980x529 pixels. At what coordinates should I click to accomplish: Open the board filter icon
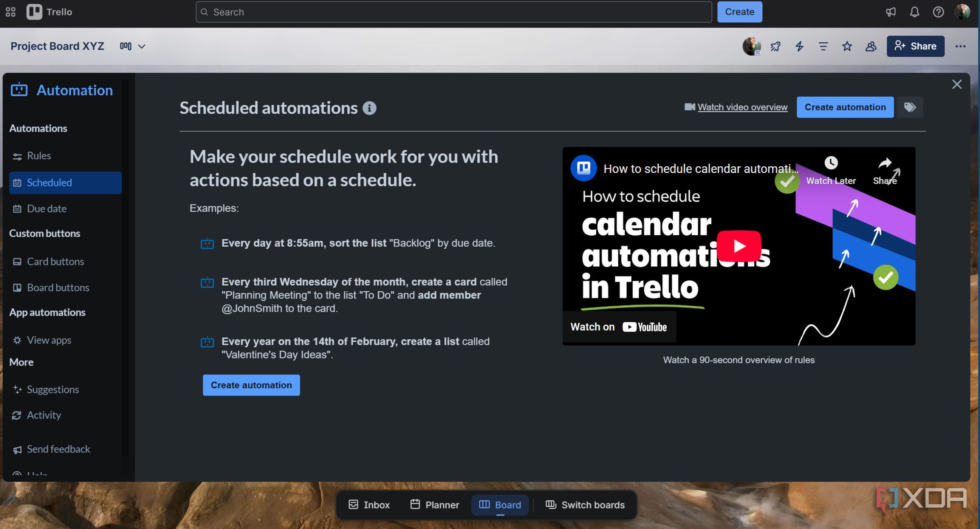(823, 46)
